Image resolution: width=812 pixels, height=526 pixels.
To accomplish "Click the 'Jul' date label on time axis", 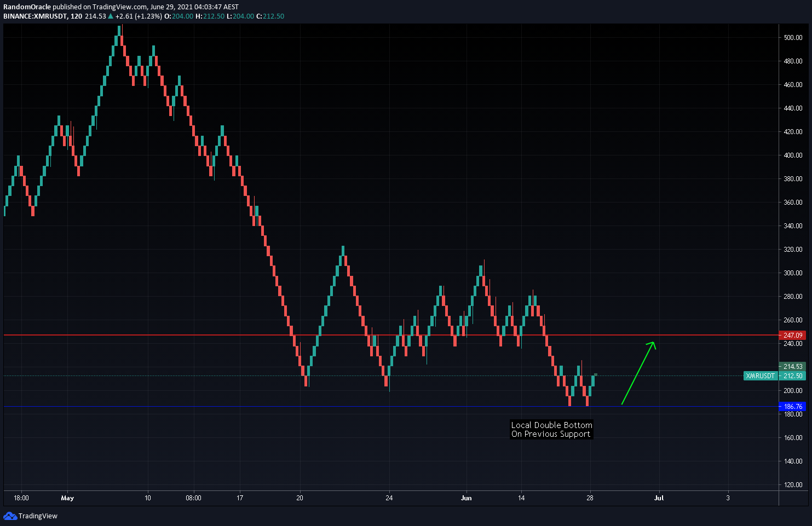I will 659,498.
